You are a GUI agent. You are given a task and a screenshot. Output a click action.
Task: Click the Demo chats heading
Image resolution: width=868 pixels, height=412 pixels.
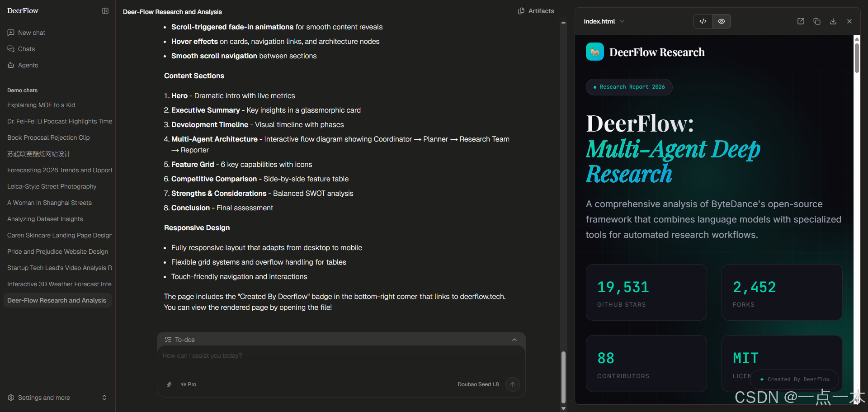(x=22, y=90)
